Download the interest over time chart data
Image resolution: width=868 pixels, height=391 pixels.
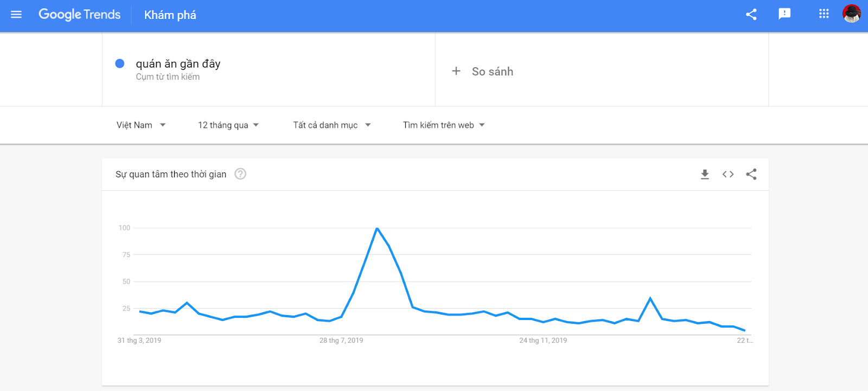pyautogui.click(x=705, y=174)
